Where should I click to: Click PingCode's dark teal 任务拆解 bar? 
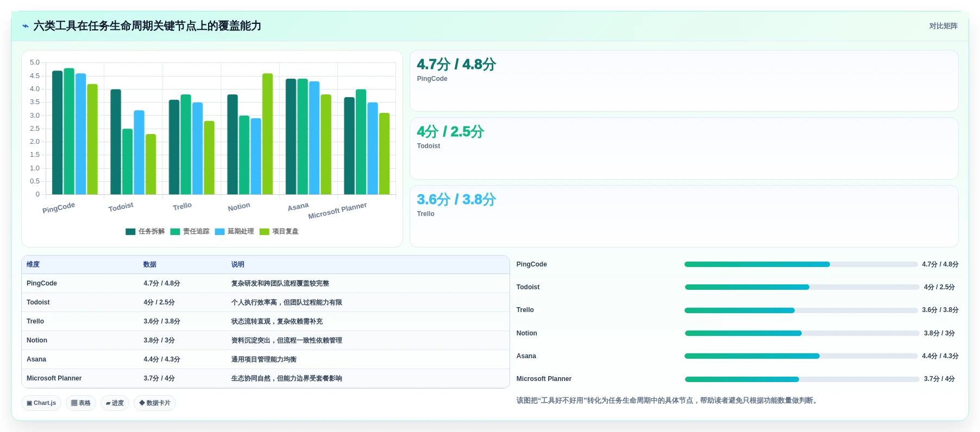pyautogui.click(x=57, y=132)
